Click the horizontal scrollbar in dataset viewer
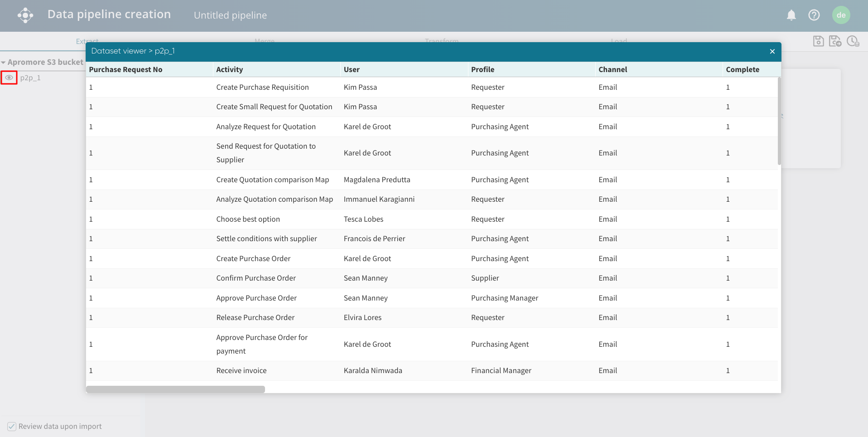 [175, 389]
